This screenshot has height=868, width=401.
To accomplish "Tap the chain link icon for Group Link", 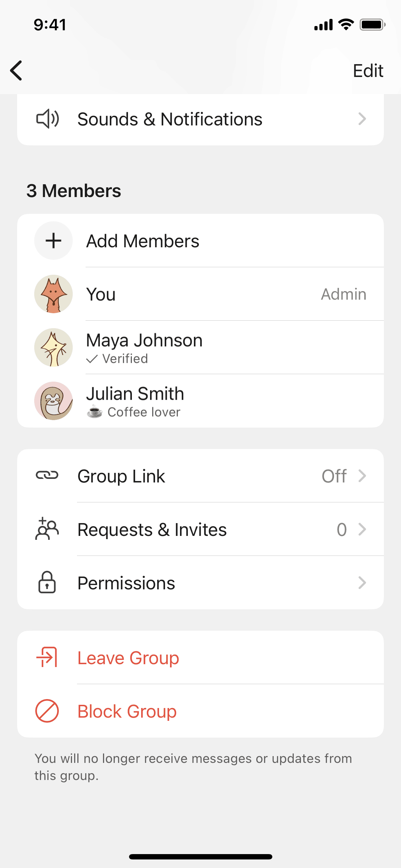I will pos(47,475).
